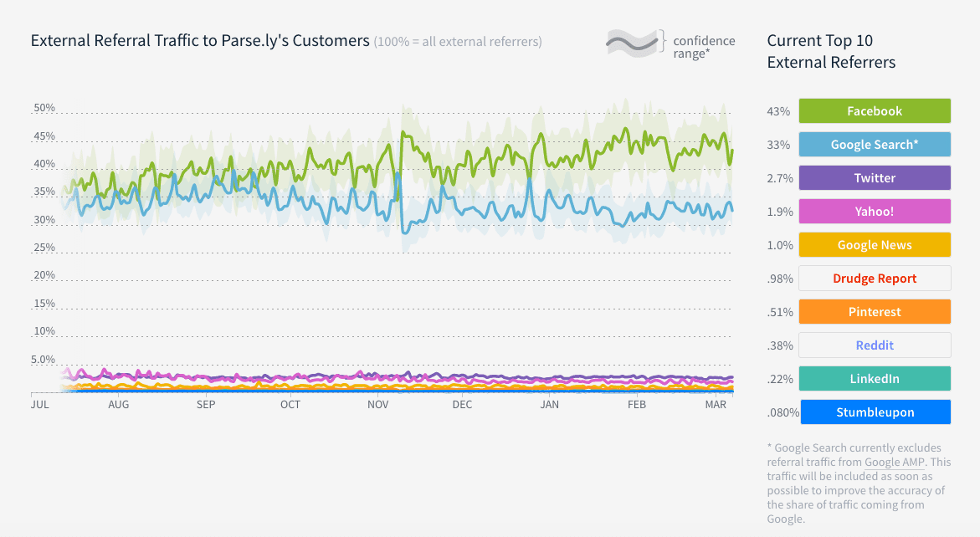Click the Reddit referrer button

click(x=875, y=345)
